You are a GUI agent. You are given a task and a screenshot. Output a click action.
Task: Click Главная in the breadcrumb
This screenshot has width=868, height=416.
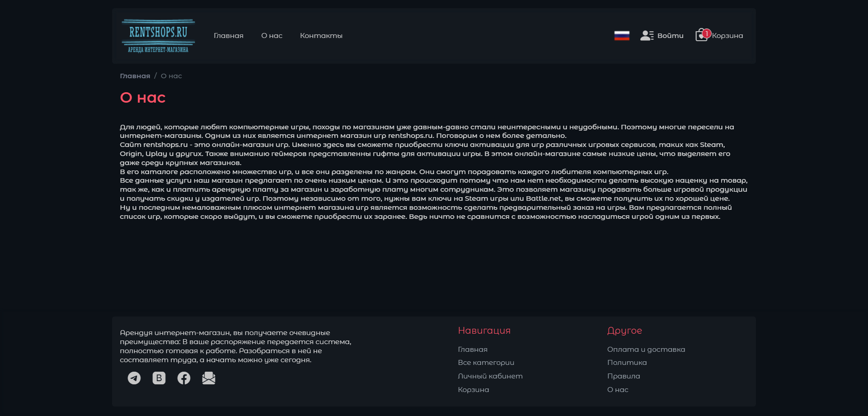pos(135,76)
